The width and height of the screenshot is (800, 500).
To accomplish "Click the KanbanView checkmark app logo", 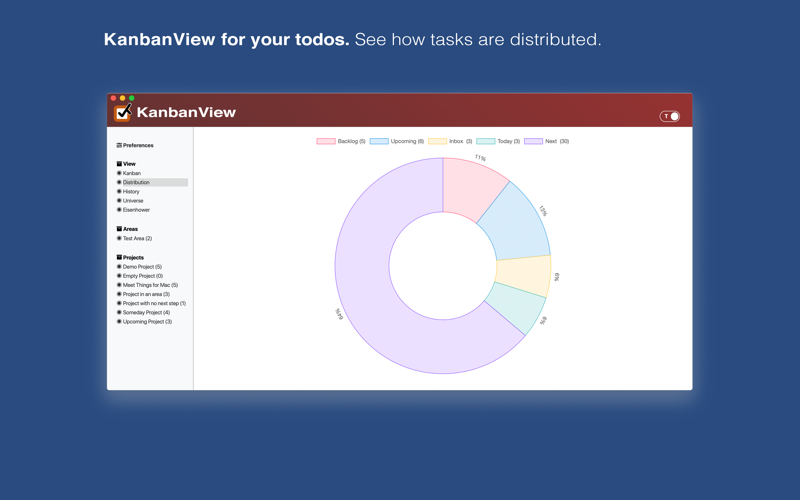I will coord(122,112).
